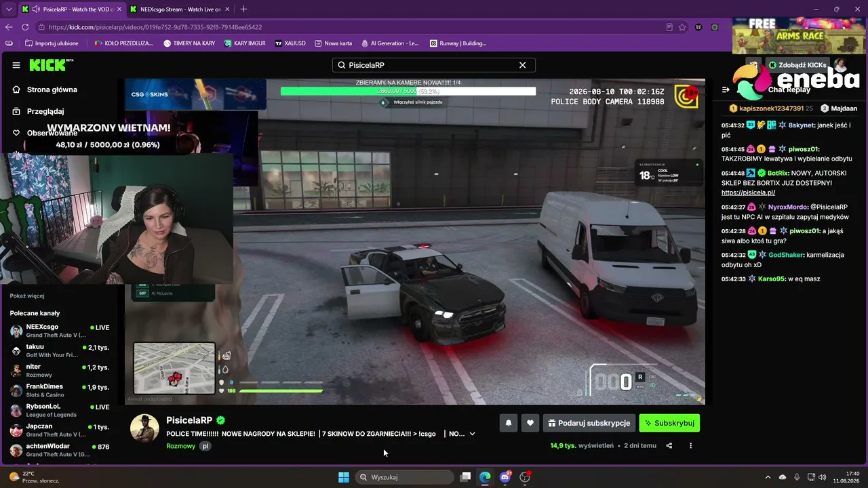
Task: Click the Podaruj subskrypcje button
Action: pos(589,423)
